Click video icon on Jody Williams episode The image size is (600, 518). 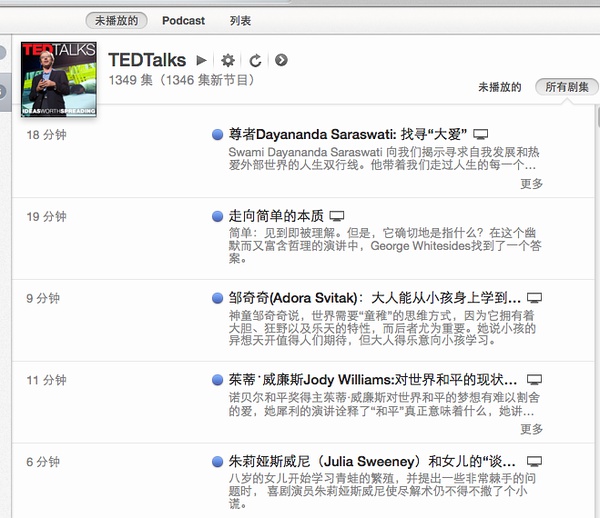(534, 380)
